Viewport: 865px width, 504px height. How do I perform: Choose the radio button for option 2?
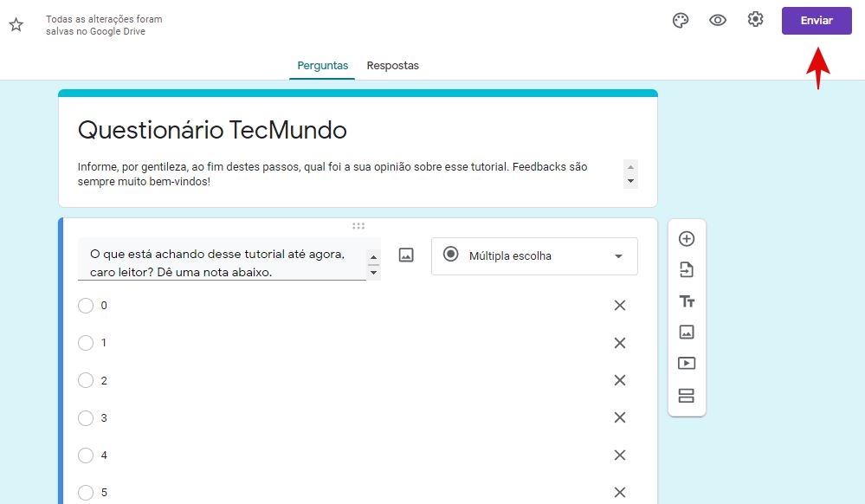tap(86, 380)
